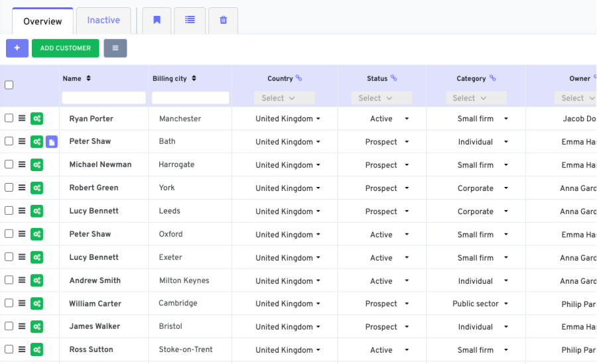Click the blue plus icon button
The height and width of the screenshot is (364, 597).
coord(17,48)
